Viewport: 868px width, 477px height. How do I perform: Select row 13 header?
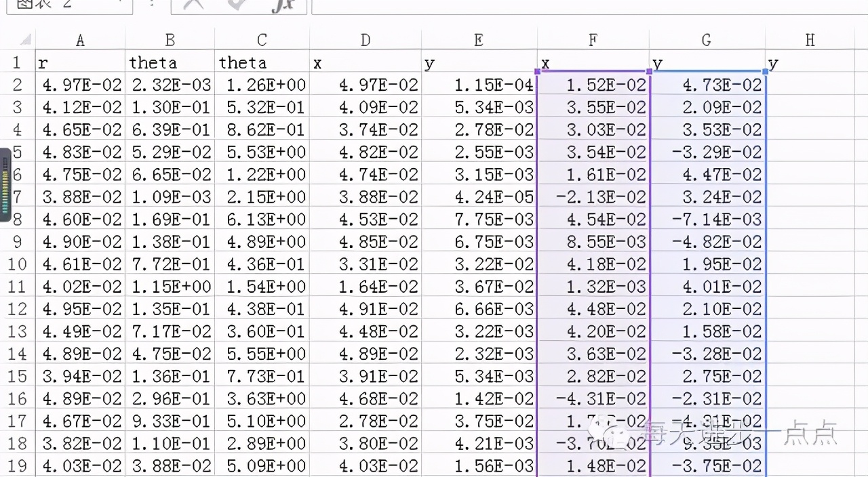point(18,331)
